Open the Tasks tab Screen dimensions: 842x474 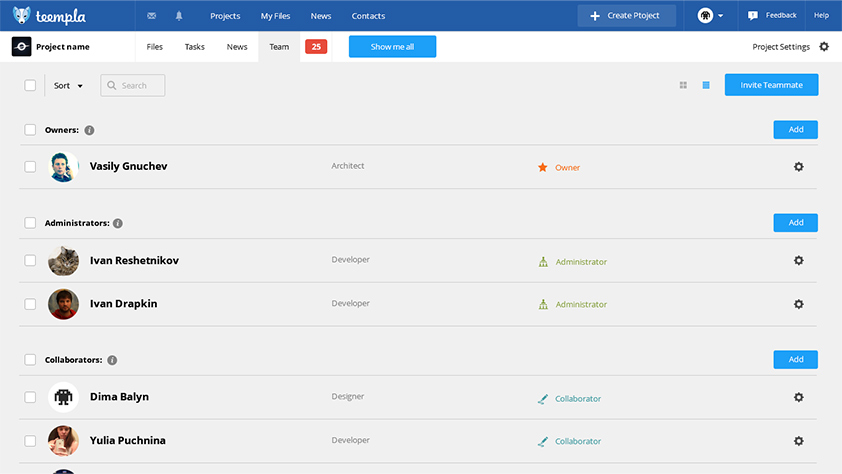click(195, 47)
